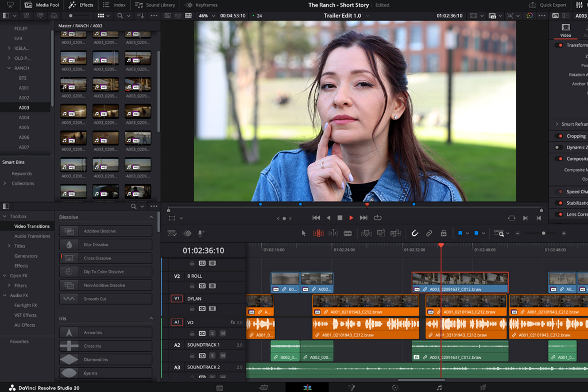Viewport: 588px width, 392px height.
Task: Click the timeline zoom in plus button
Action: pyautogui.click(x=564, y=233)
